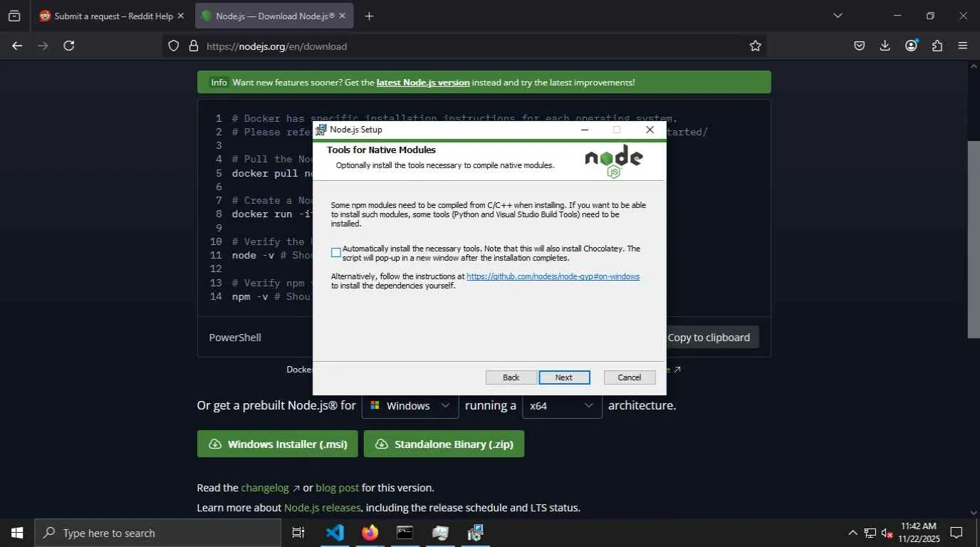Click Next in Node.js Setup
The width and height of the screenshot is (980, 547).
click(564, 377)
